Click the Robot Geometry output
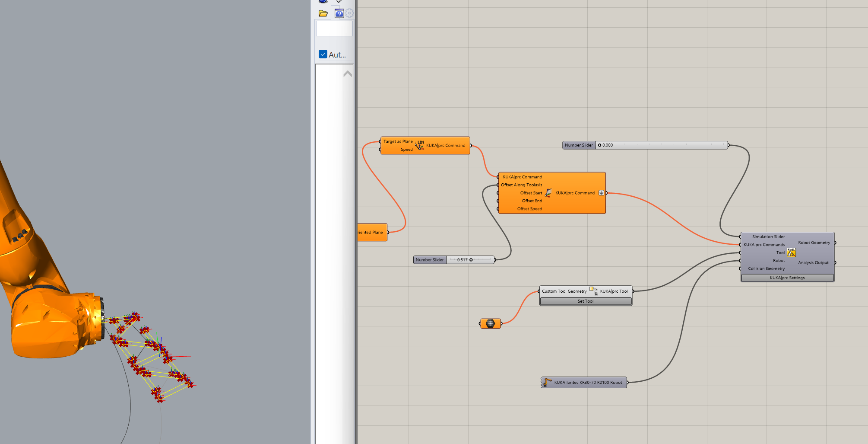868x444 pixels. click(814, 243)
